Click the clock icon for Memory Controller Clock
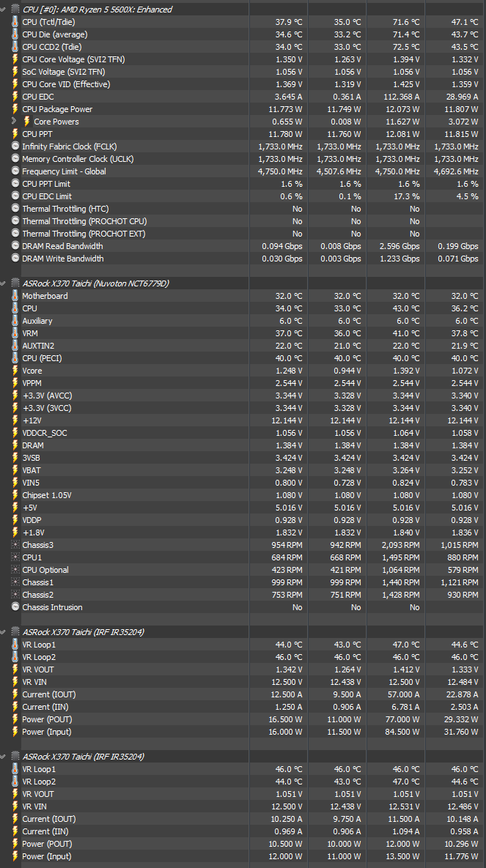This screenshot has height=868, width=486. click(15, 159)
